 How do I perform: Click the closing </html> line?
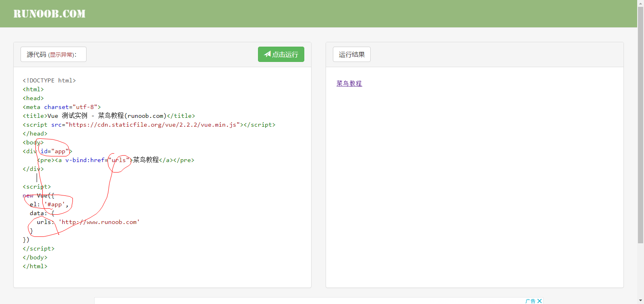[x=35, y=266]
